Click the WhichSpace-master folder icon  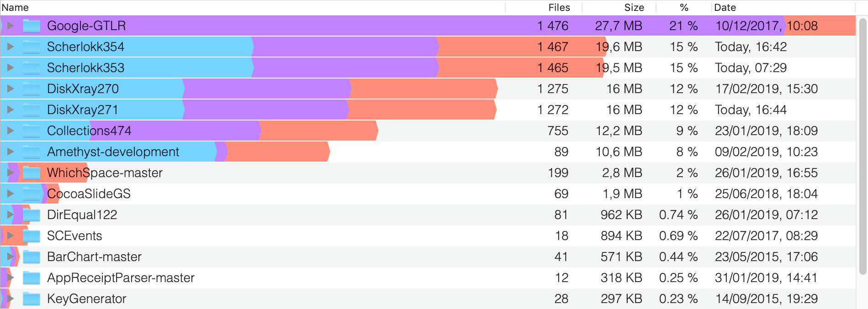pyautogui.click(x=32, y=173)
